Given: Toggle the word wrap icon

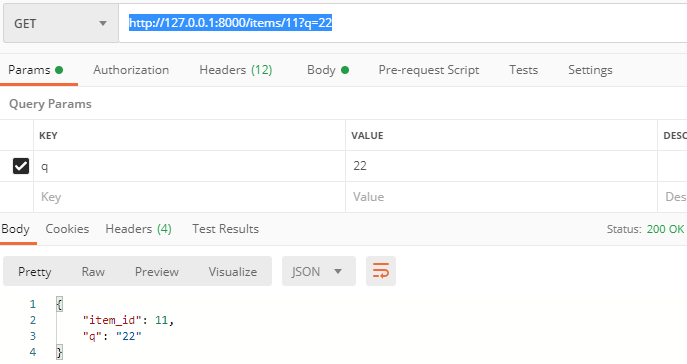Looking at the screenshot, I should click(x=381, y=271).
